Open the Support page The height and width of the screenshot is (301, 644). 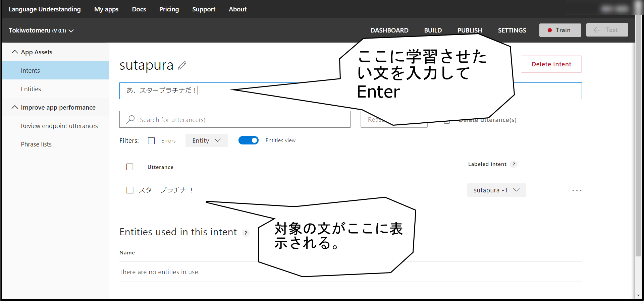(204, 9)
